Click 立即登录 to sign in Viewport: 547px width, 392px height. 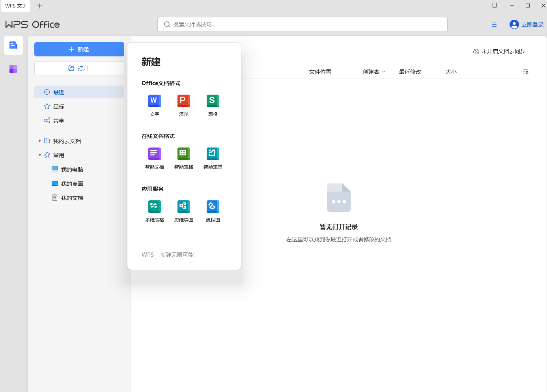(x=526, y=24)
